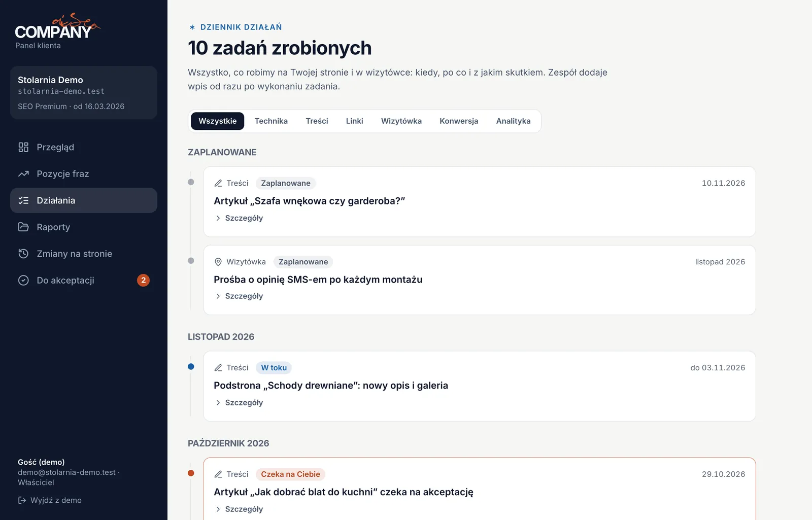Click pencil icon on Szafa wnękowa card
The image size is (812, 520).
click(218, 183)
